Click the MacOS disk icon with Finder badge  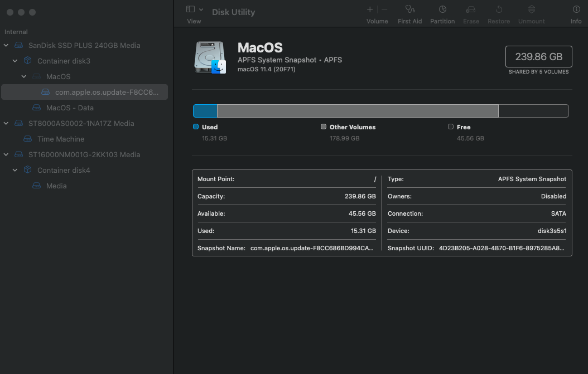point(210,57)
